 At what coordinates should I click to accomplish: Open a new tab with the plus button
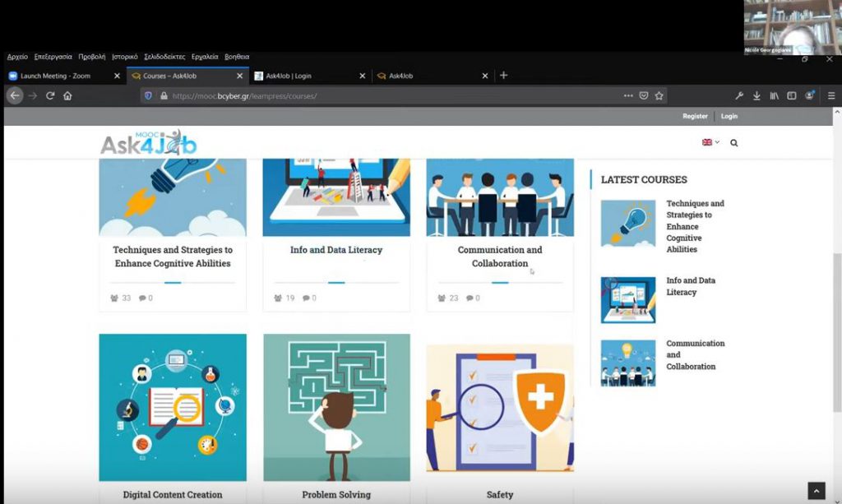coord(504,76)
